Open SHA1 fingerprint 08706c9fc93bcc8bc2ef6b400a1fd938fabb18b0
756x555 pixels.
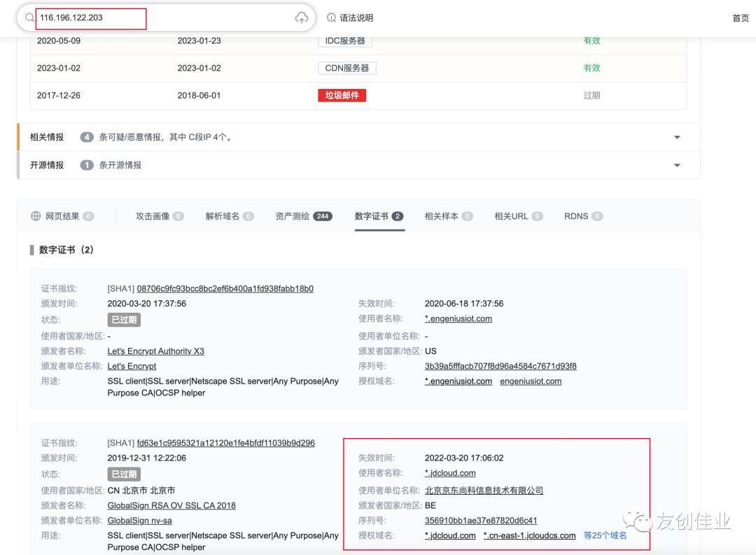coord(225,289)
